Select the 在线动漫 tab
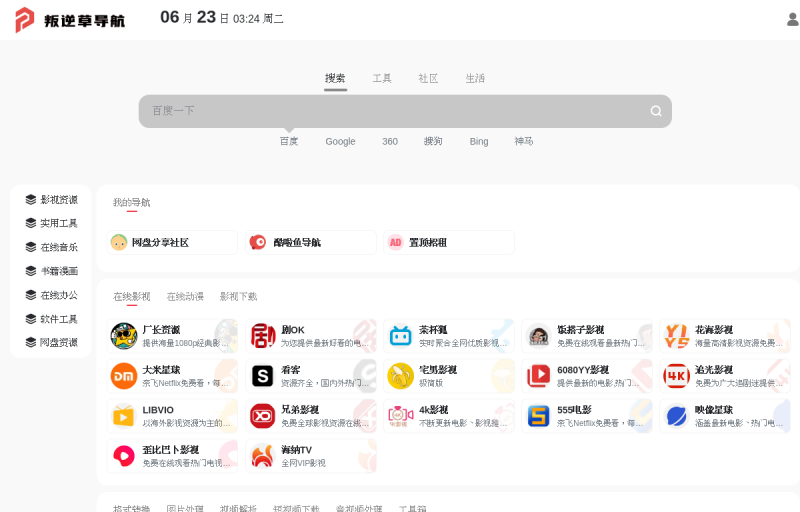The height and width of the screenshot is (512, 800). (x=185, y=296)
